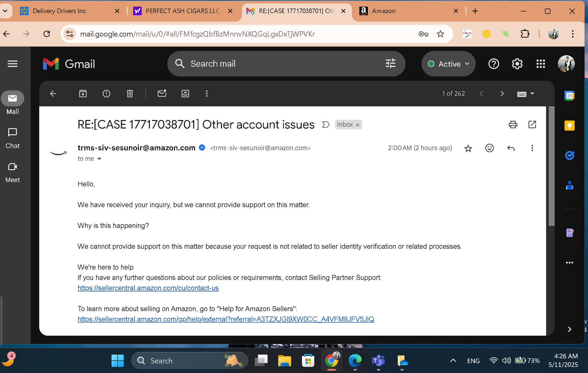
Task: Get add-ons notes icon in side panel
Action: coord(570,233)
